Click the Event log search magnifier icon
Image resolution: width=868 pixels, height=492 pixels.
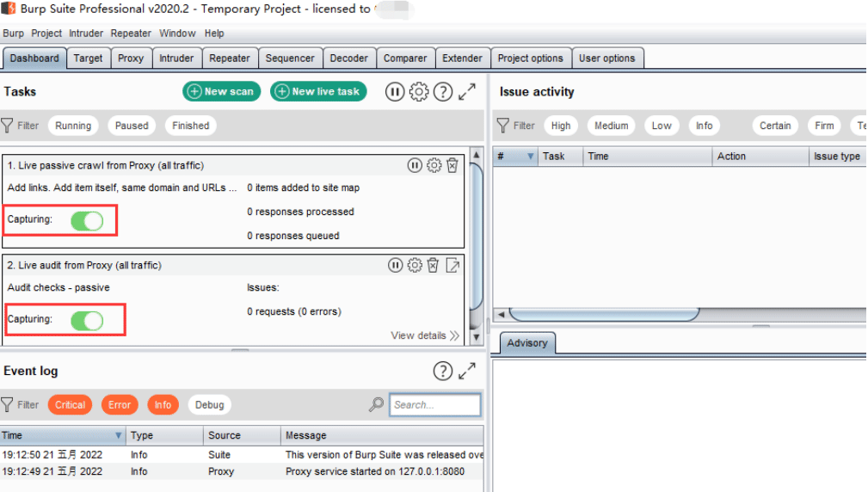pyautogui.click(x=377, y=404)
